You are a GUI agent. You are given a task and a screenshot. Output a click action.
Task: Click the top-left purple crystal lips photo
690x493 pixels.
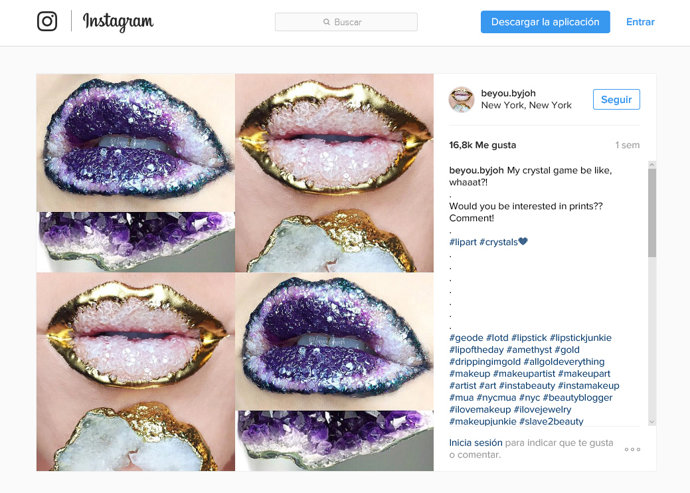pos(136,142)
